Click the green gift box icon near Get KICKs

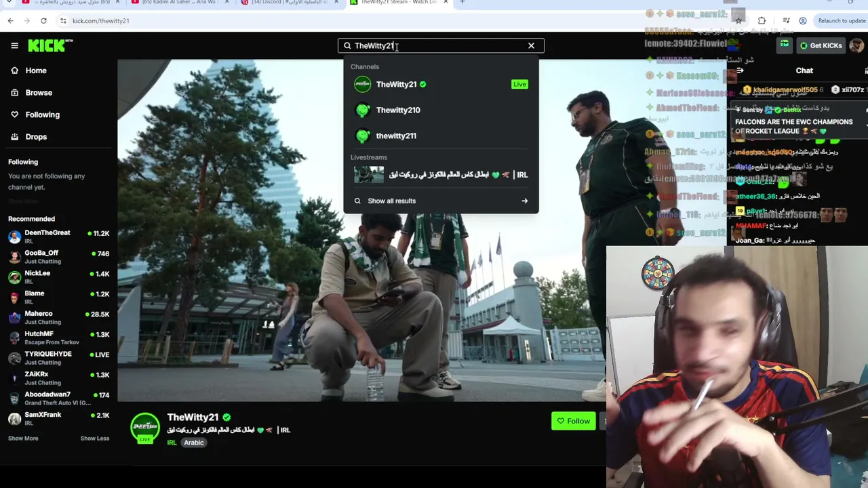click(785, 45)
